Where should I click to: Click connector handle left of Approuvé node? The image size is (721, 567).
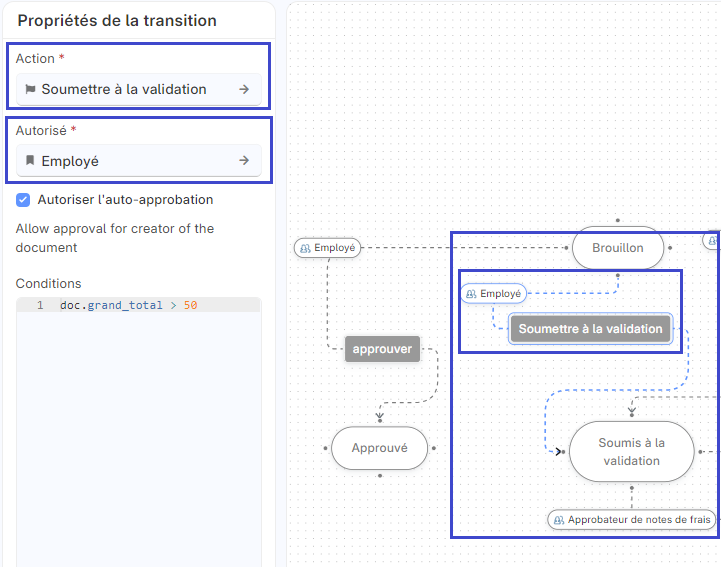(326, 448)
